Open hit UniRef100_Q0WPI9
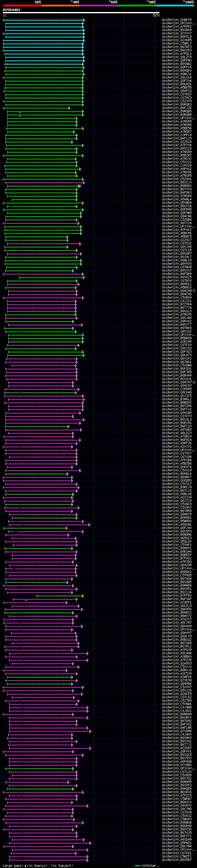 177,20
